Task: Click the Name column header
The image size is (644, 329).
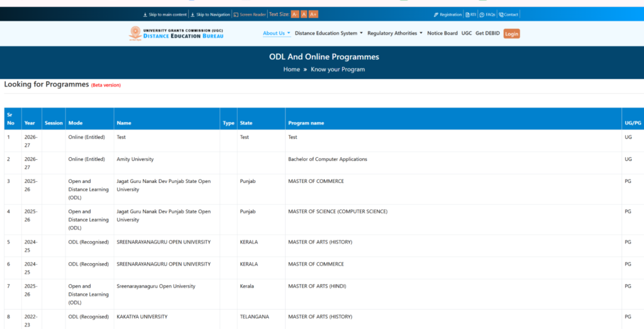Action: click(x=167, y=119)
